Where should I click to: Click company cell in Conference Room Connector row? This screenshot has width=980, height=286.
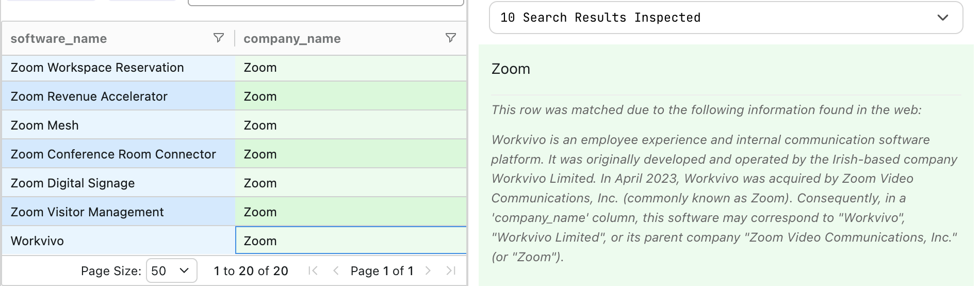[351, 154]
